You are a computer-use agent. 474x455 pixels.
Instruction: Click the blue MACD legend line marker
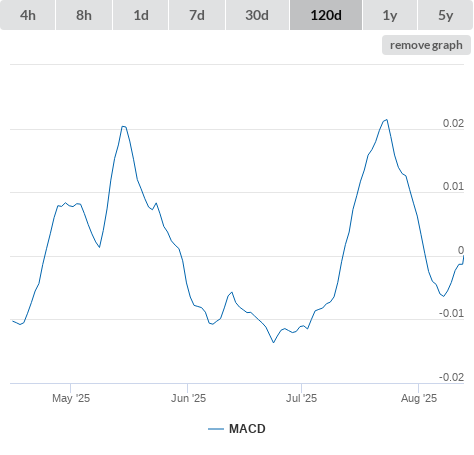point(216,429)
